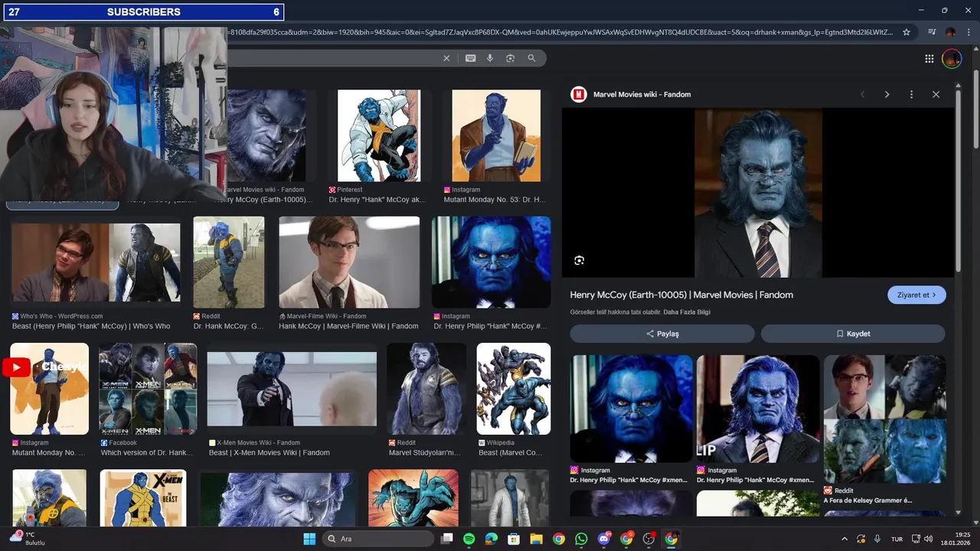The height and width of the screenshot is (551, 980).
Task: Open Chrome three-dot menu
Action: click(x=968, y=32)
